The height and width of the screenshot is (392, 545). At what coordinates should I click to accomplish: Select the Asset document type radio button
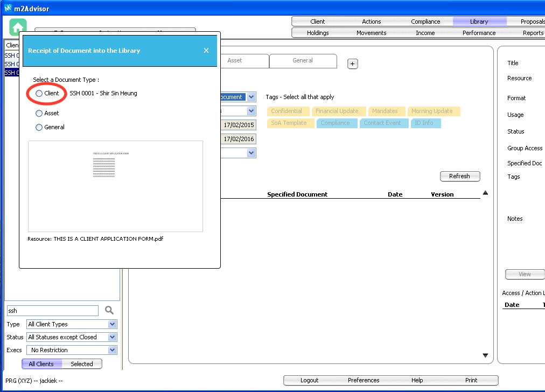pos(39,113)
